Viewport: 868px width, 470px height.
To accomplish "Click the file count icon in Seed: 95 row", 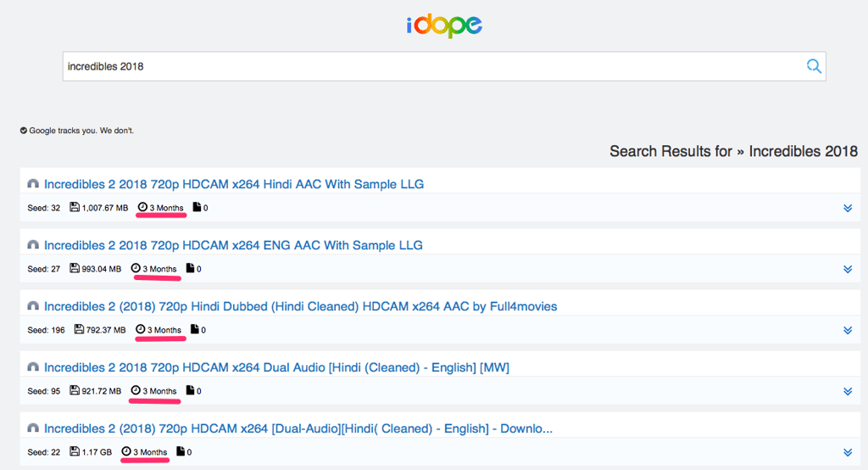I will click(x=190, y=390).
